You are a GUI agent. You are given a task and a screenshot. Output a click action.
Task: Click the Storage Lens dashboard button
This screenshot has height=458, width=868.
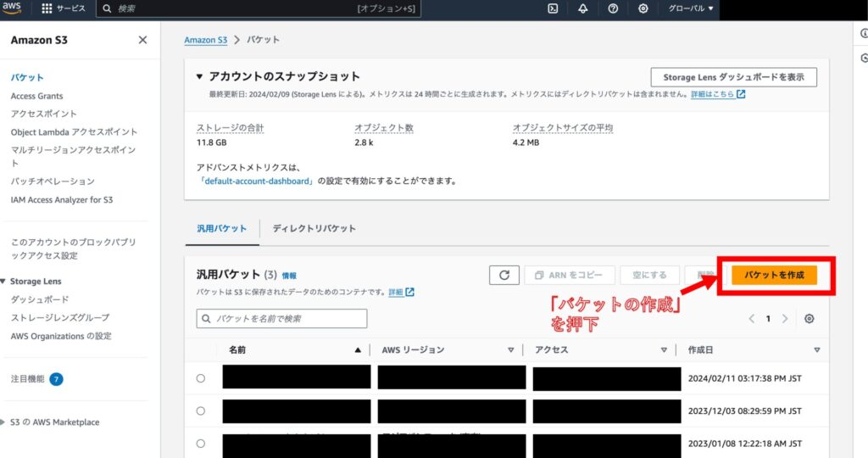(x=733, y=77)
